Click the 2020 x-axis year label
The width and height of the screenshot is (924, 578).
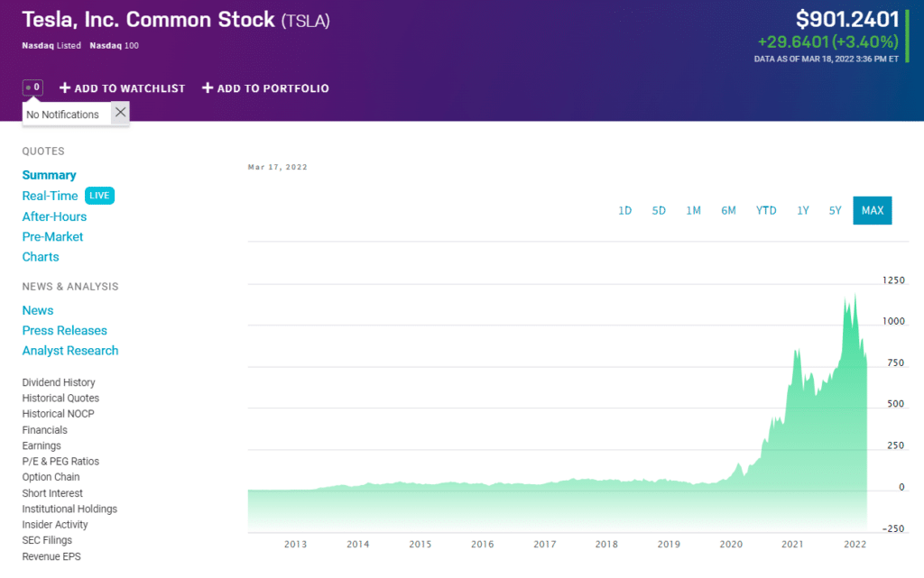click(731, 545)
